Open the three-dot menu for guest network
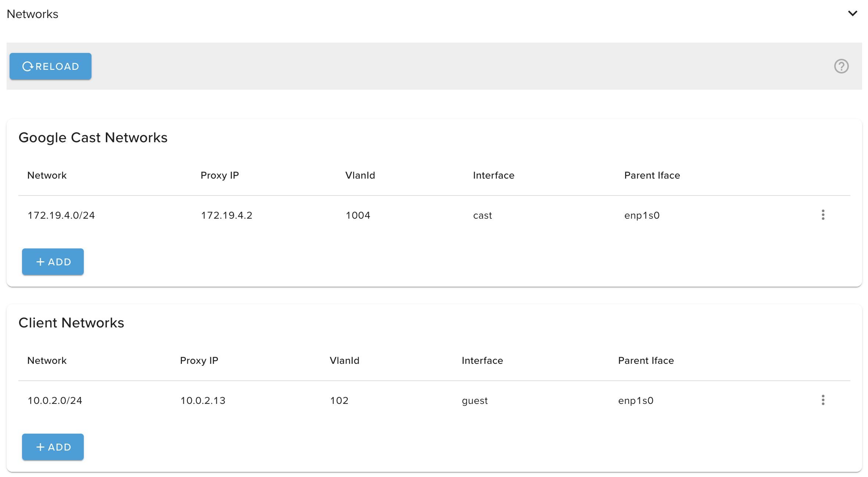The image size is (868, 477). 823,400
